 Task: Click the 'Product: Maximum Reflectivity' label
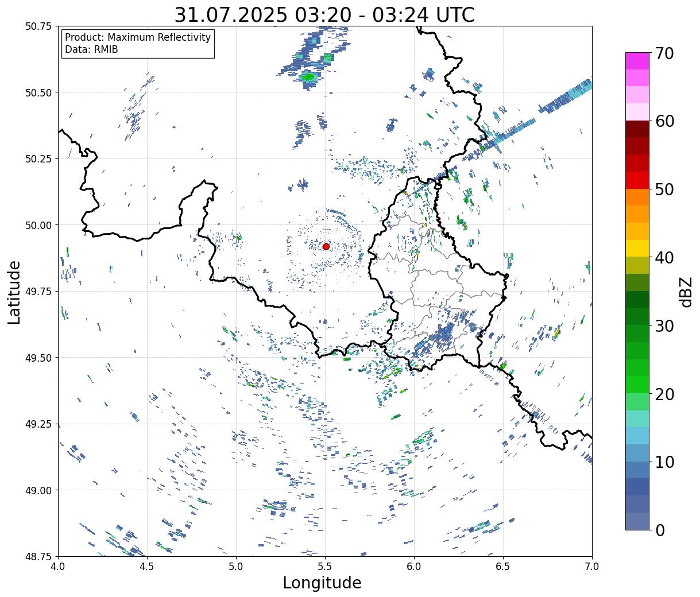coord(138,37)
